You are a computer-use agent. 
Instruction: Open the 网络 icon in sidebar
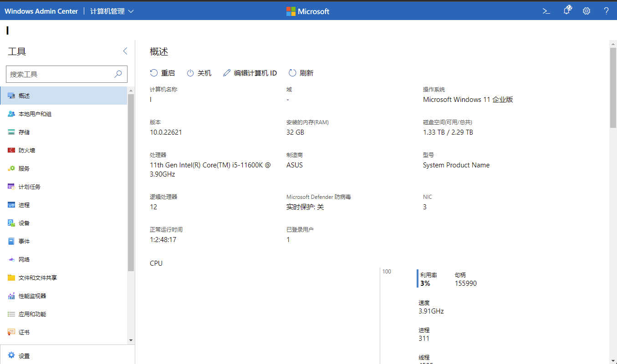tap(11, 259)
